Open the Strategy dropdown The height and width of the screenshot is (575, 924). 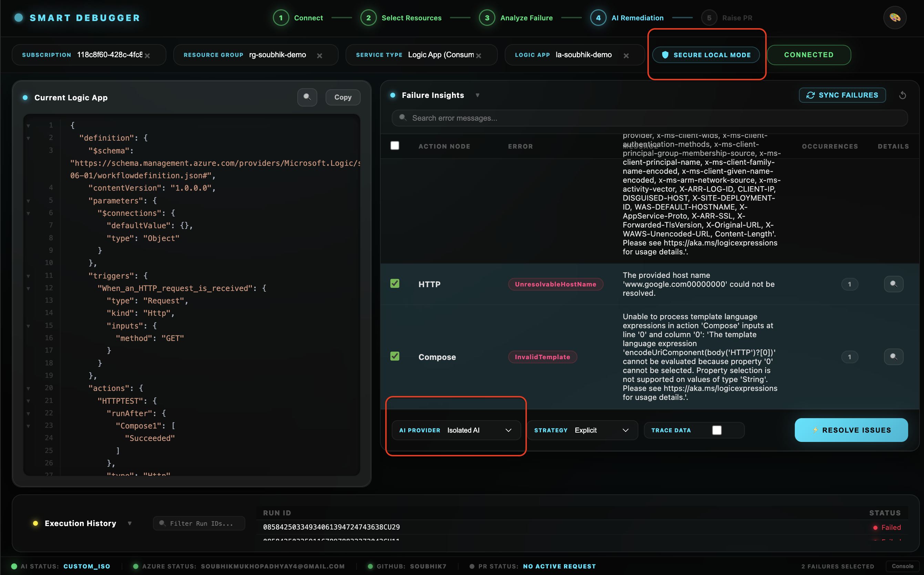[582, 430]
